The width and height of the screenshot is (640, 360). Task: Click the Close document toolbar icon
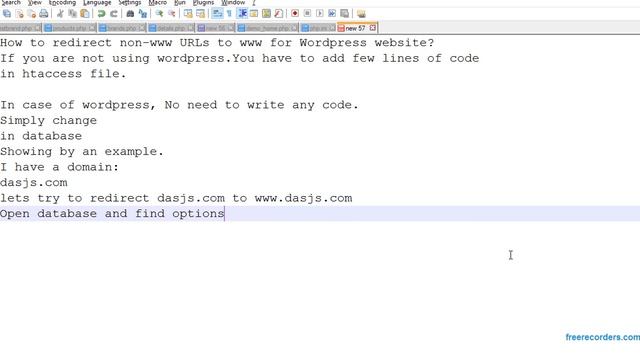20,14
